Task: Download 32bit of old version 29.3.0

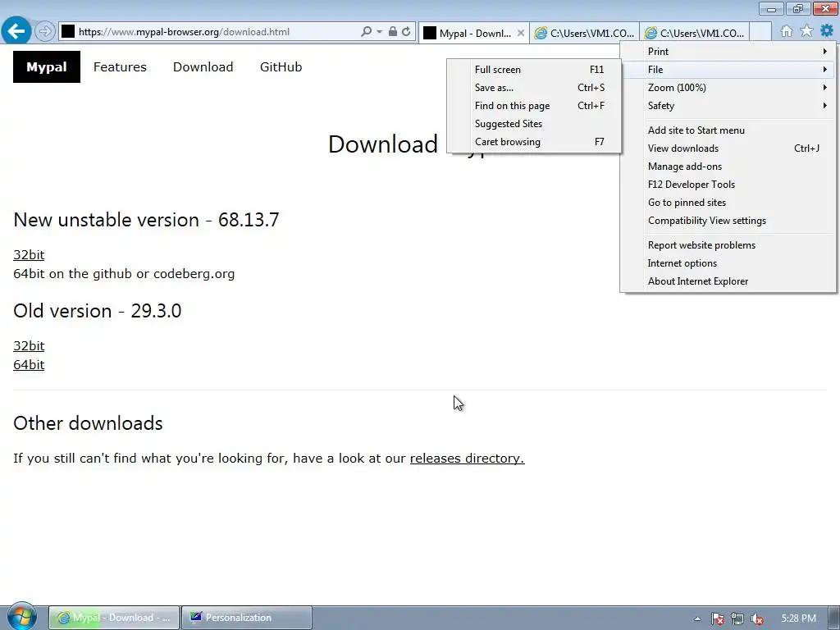Action: point(29,346)
